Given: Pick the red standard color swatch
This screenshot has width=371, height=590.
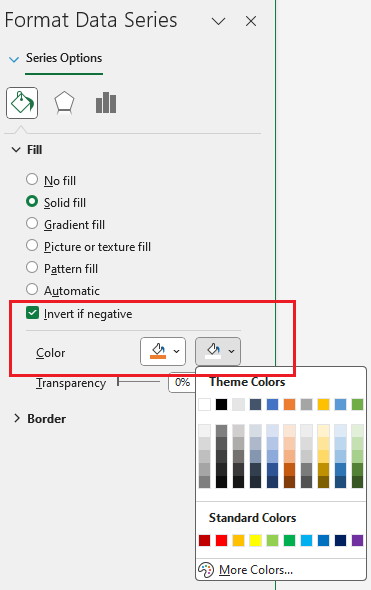Looking at the screenshot, I should [222, 540].
